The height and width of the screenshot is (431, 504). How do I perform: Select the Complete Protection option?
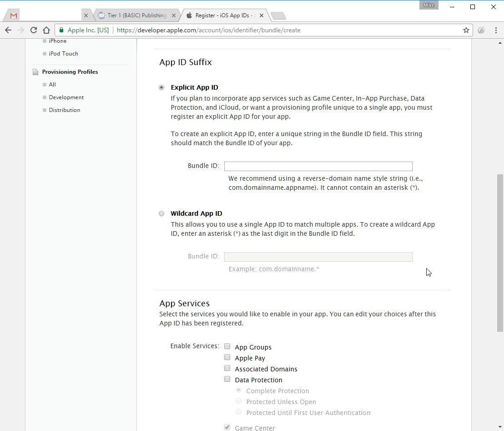point(238,390)
